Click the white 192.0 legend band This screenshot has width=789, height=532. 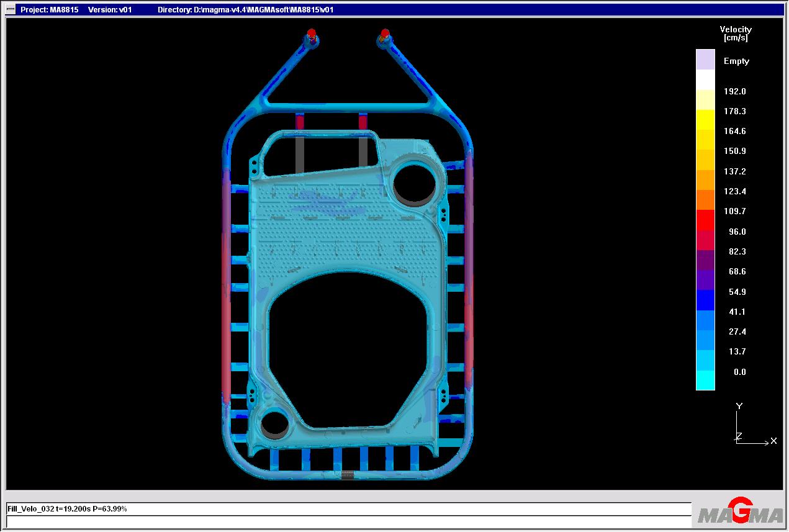(x=703, y=81)
